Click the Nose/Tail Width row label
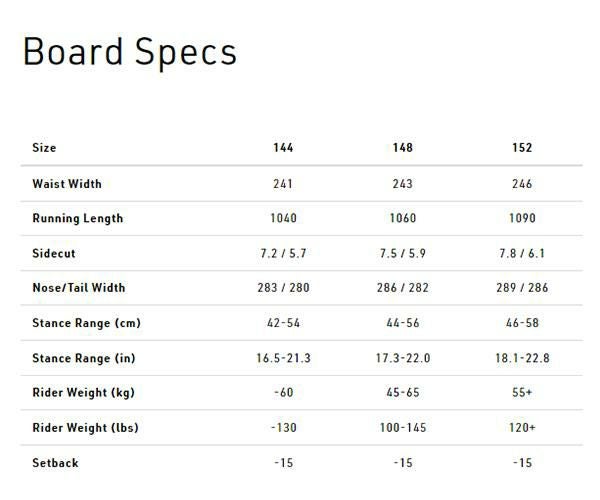 [x=79, y=288]
